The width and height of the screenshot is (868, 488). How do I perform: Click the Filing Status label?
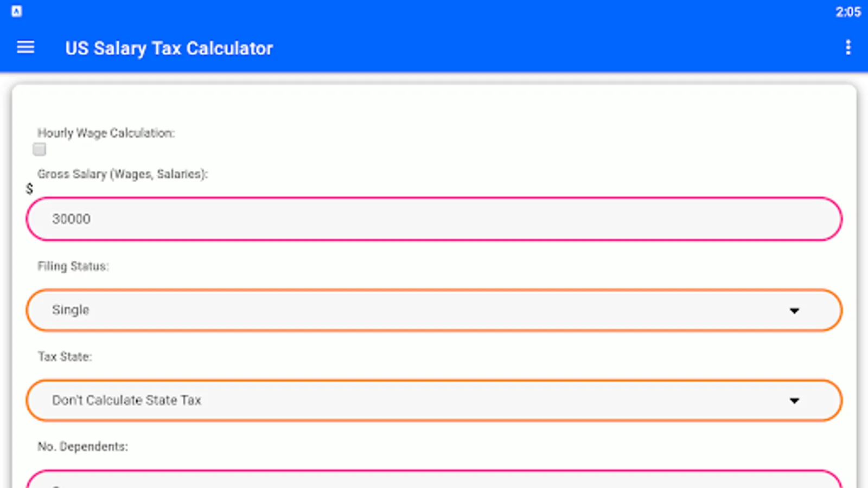73,266
